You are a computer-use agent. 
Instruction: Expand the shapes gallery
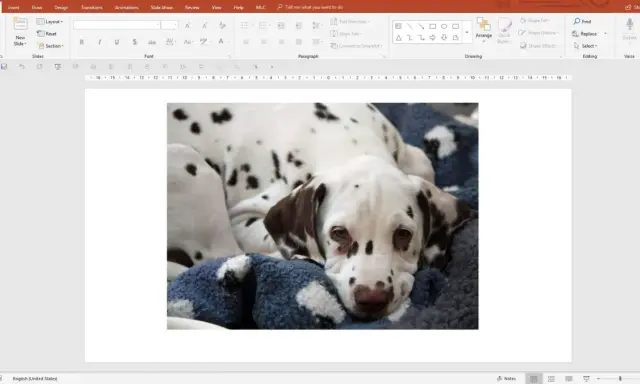(x=467, y=32)
